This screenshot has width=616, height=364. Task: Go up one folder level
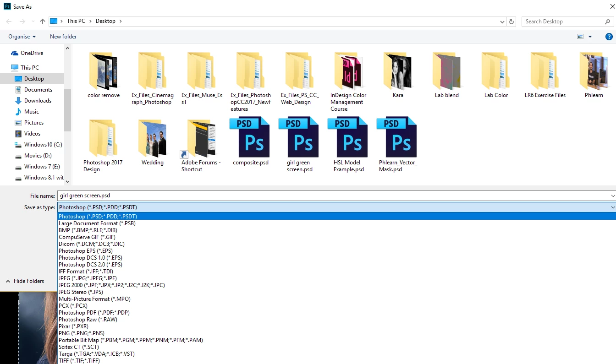(x=43, y=22)
